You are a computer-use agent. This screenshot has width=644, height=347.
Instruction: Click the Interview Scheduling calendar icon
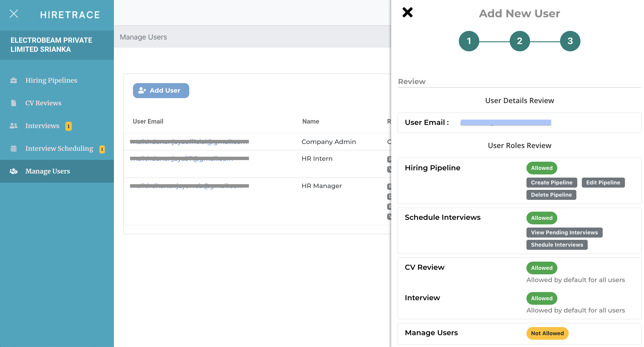[x=13, y=148]
